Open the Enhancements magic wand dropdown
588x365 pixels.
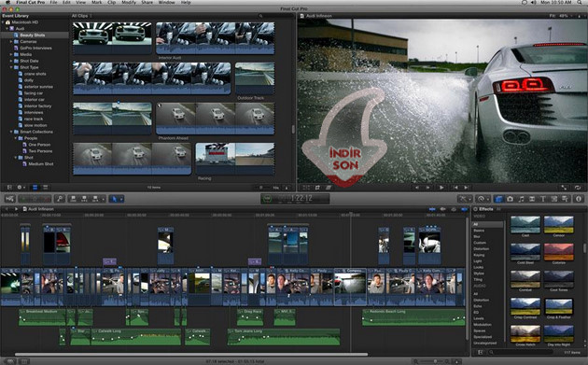pos(466,199)
